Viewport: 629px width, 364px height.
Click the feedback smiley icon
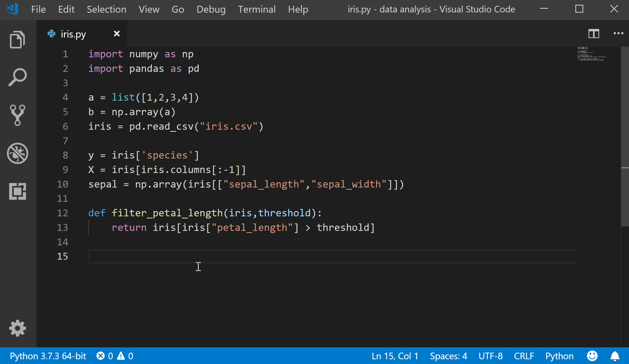click(592, 356)
